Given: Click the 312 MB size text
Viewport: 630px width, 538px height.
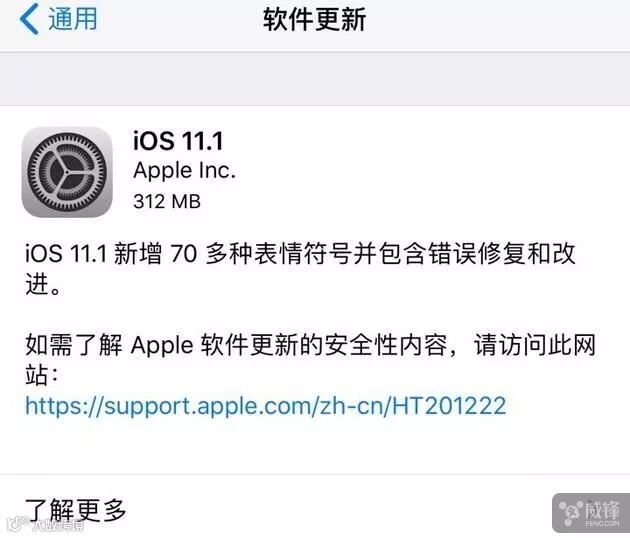Looking at the screenshot, I should pos(167,201).
